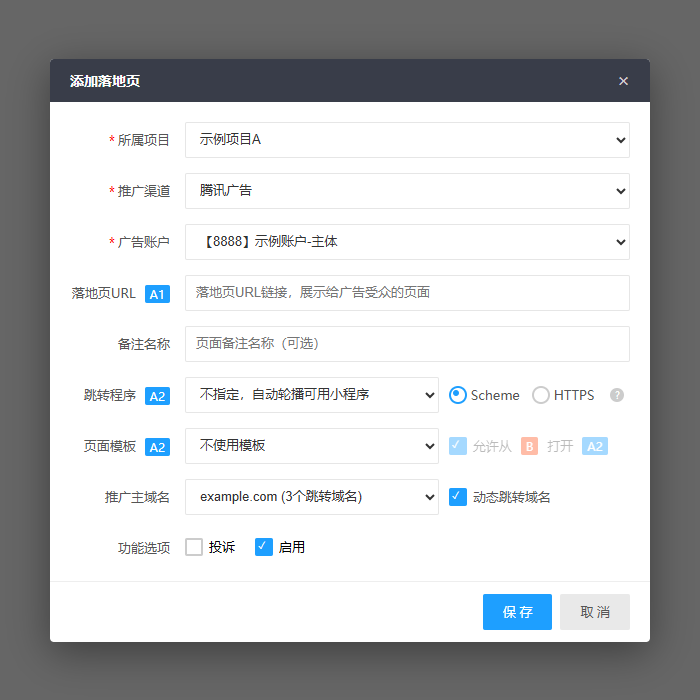This screenshot has height=700, width=700.
Task: Click the 添加落地页 dialog title
Action: 105,81
